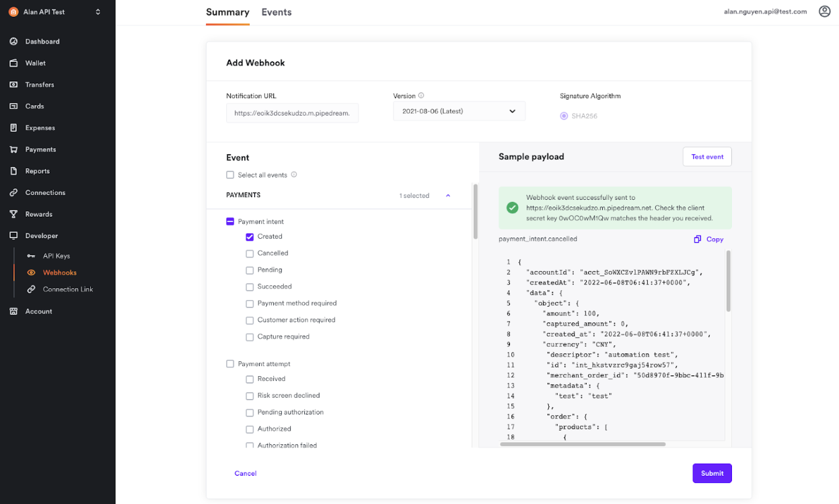The image size is (839, 504).
Task: Click the Notification URL input field
Action: click(292, 113)
